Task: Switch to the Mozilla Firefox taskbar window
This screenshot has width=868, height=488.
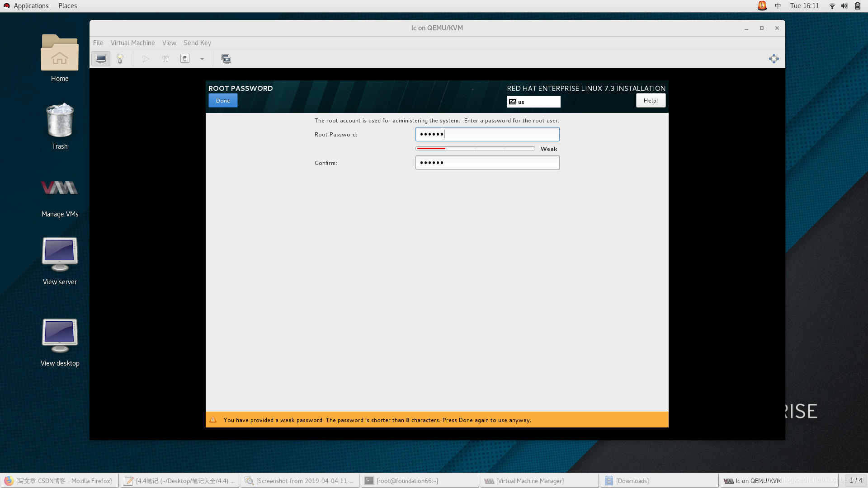Action: pos(60,481)
